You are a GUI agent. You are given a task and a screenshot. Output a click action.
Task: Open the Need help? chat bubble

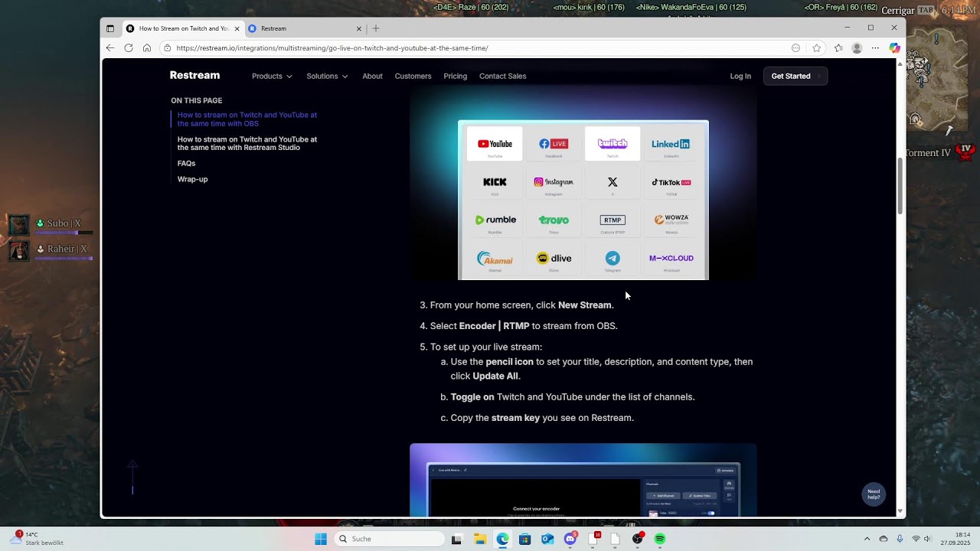874,494
